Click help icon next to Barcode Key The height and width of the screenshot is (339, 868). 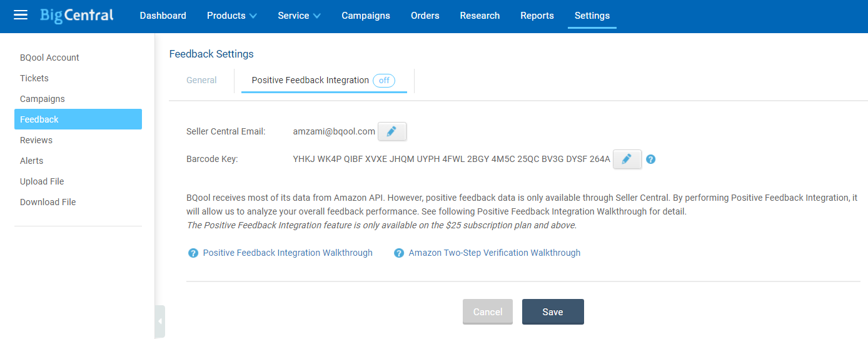coord(651,159)
